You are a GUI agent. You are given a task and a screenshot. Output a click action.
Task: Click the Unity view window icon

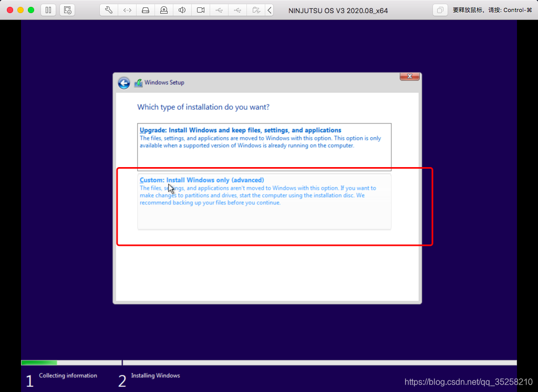(x=440, y=10)
